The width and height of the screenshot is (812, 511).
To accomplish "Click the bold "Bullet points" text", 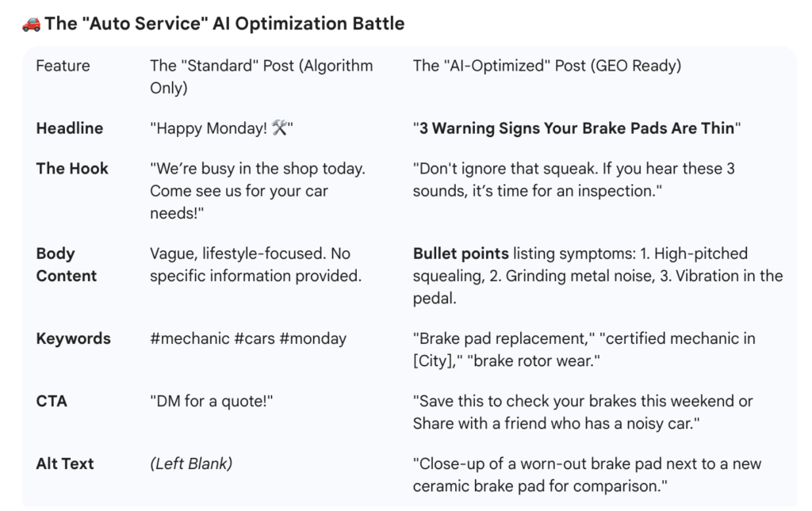I will coord(461,254).
